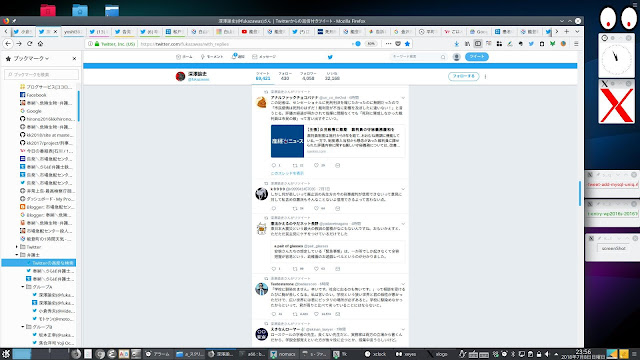This screenshot has width=640, height=360.
Task: Open the Firefox hamburger menu
Action: pyautogui.click(x=576, y=44)
